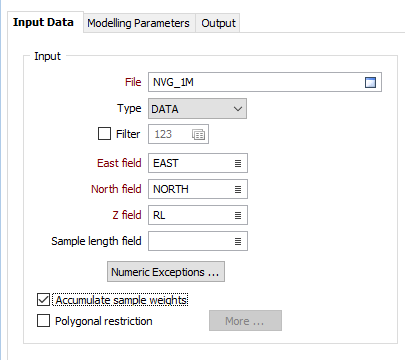Enable the Filter checkbox
Screen dimensions: 405x360
point(104,134)
